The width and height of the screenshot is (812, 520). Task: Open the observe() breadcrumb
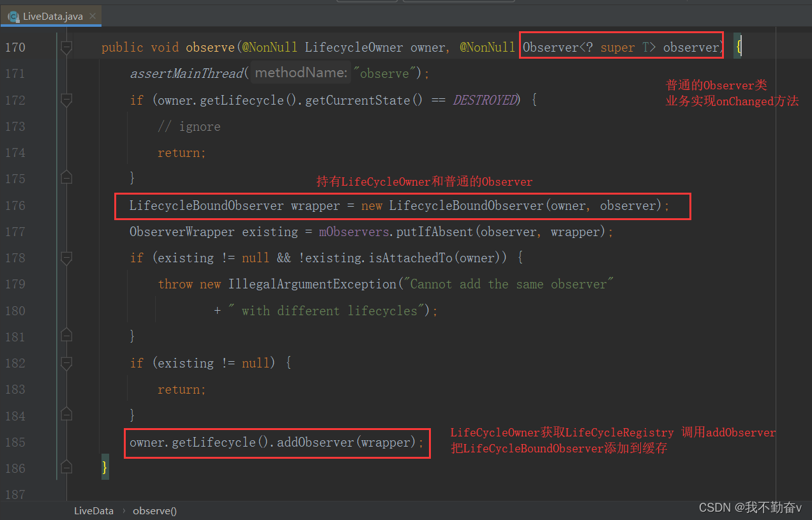[154, 510]
